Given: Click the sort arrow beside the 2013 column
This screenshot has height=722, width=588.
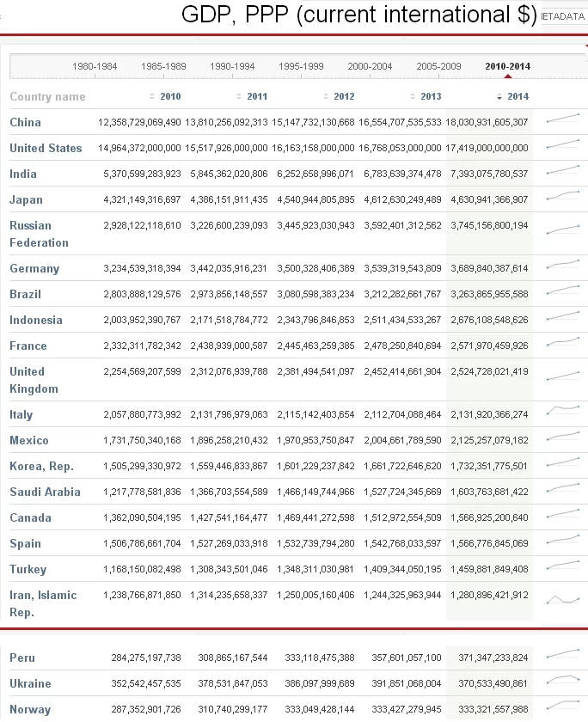Looking at the screenshot, I should point(413,96).
